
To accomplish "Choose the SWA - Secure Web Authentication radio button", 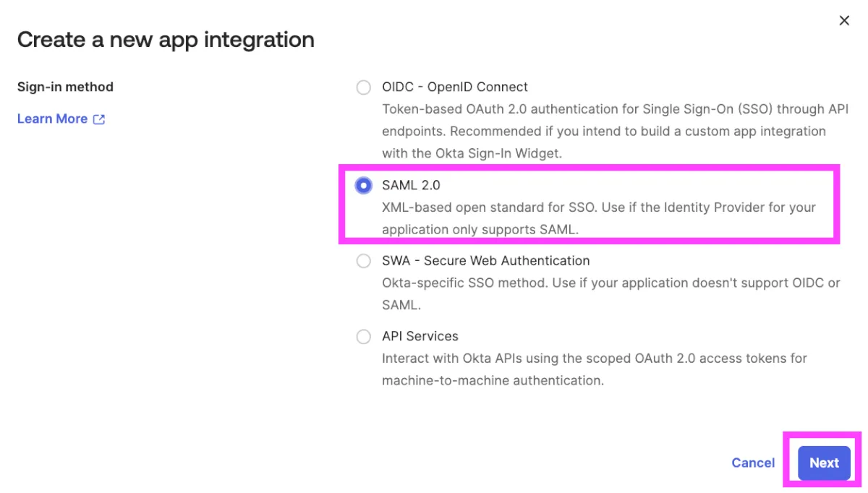I will click(x=363, y=261).
